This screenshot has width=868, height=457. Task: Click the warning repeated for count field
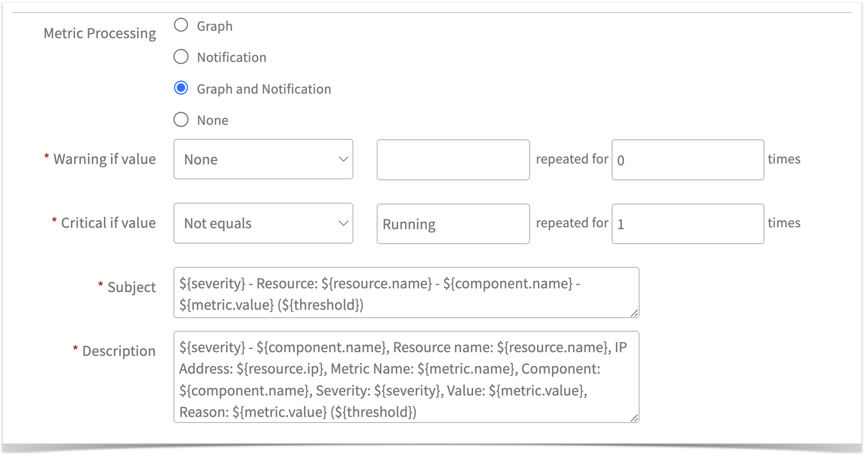point(687,159)
